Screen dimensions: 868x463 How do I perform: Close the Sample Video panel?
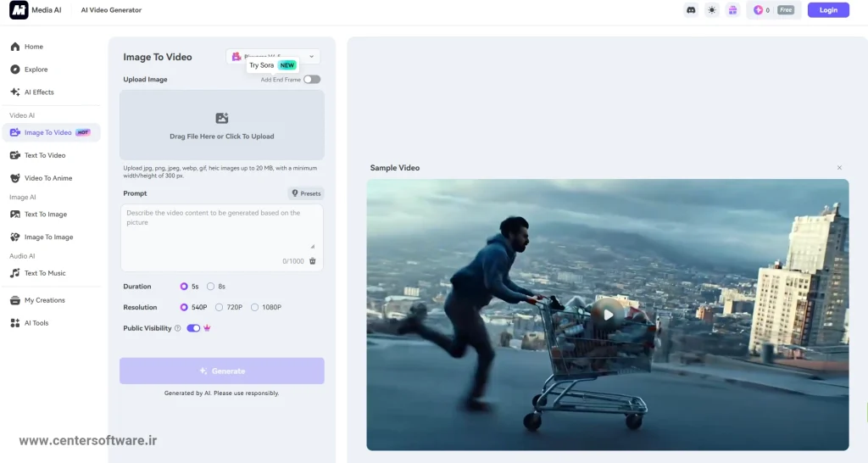pos(839,168)
